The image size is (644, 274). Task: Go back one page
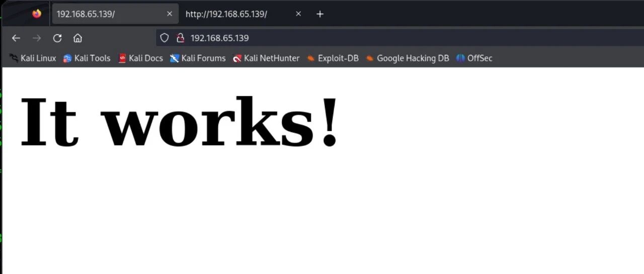pyautogui.click(x=16, y=38)
